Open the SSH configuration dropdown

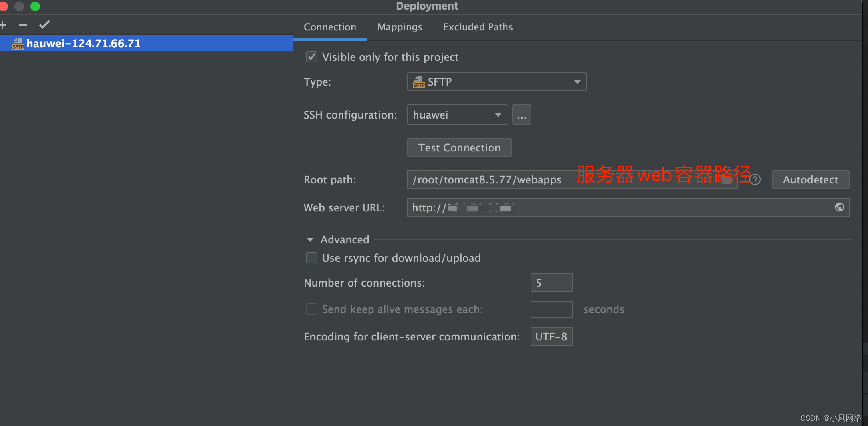[x=497, y=115]
